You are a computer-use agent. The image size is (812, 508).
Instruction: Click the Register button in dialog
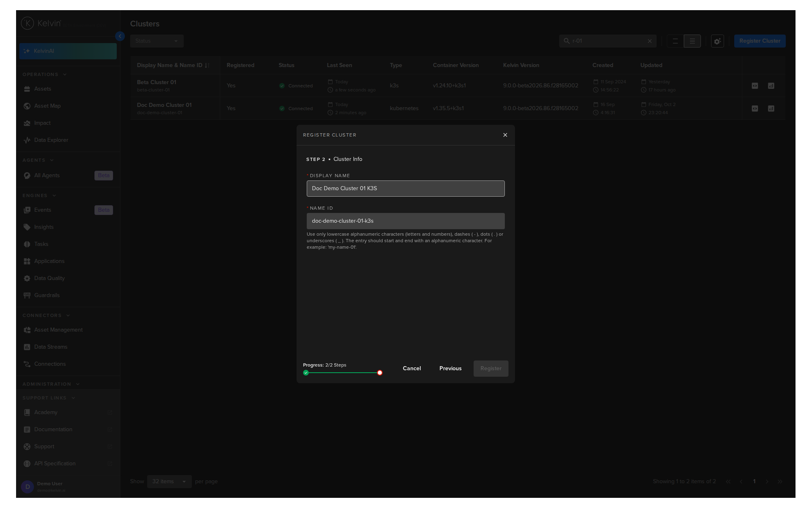click(x=491, y=368)
